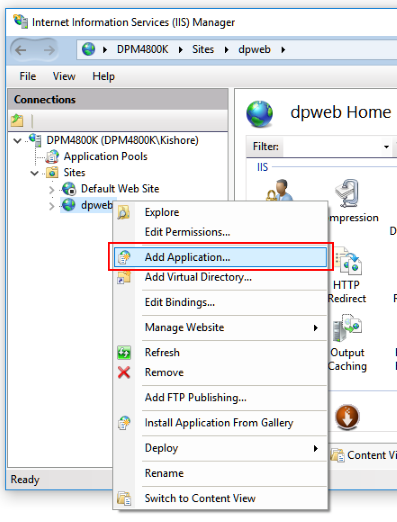Open the Output Caching feature icon
The image size is (397, 522).
point(347,328)
